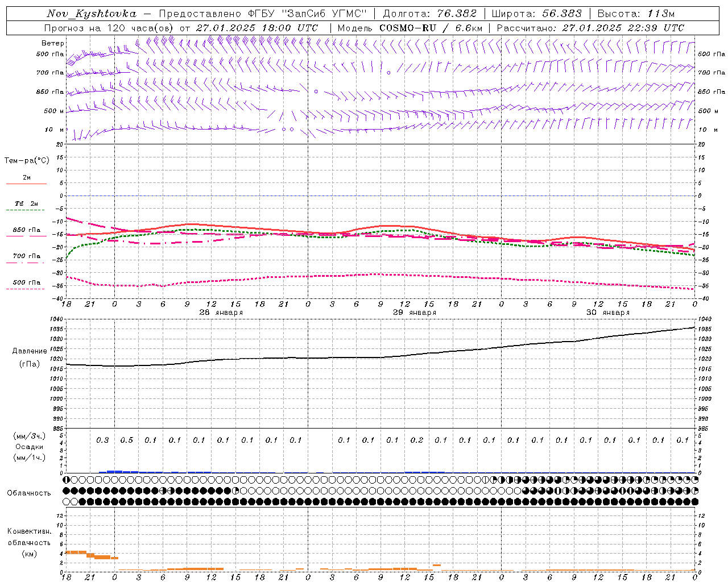Click the Td 2м legend entry

27,203
